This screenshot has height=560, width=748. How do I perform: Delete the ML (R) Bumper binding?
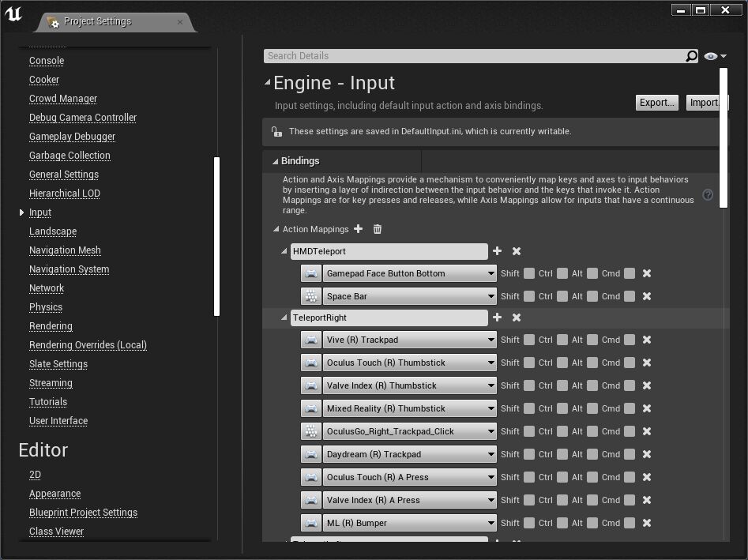[x=647, y=523]
